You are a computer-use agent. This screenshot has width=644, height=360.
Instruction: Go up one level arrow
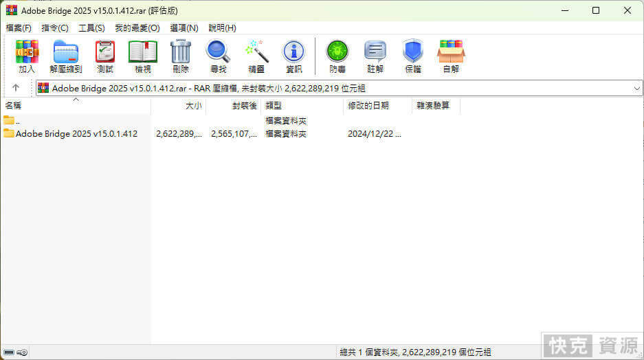(16, 88)
